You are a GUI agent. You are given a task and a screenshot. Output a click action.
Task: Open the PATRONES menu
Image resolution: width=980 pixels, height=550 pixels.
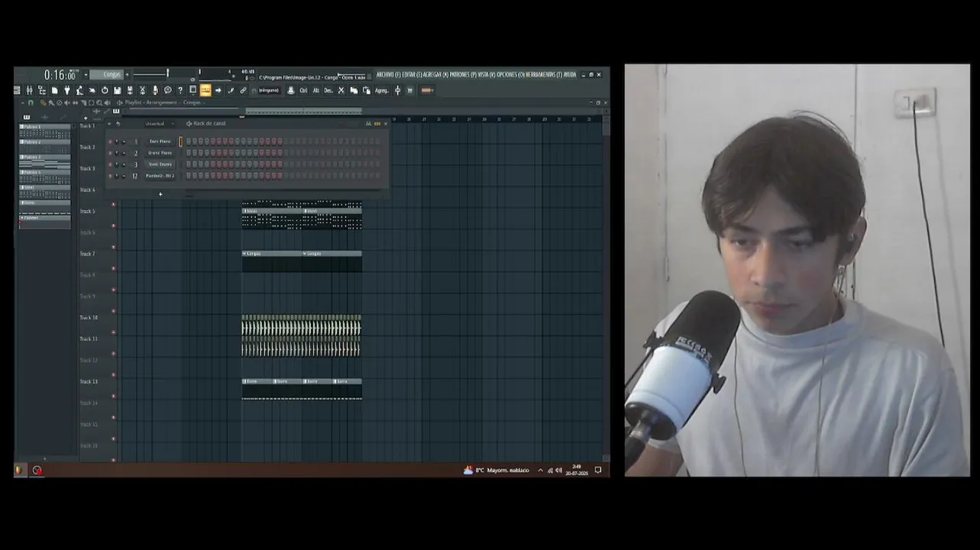pos(463,74)
